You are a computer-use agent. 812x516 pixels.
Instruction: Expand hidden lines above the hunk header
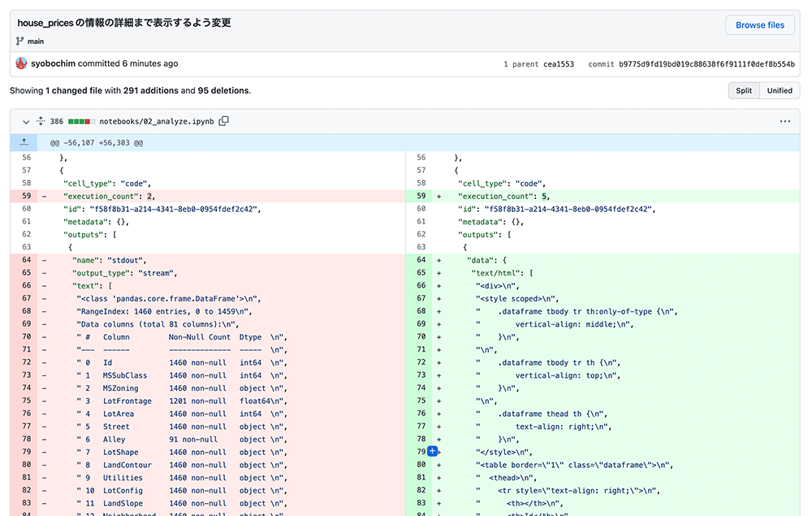pos(24,142)
